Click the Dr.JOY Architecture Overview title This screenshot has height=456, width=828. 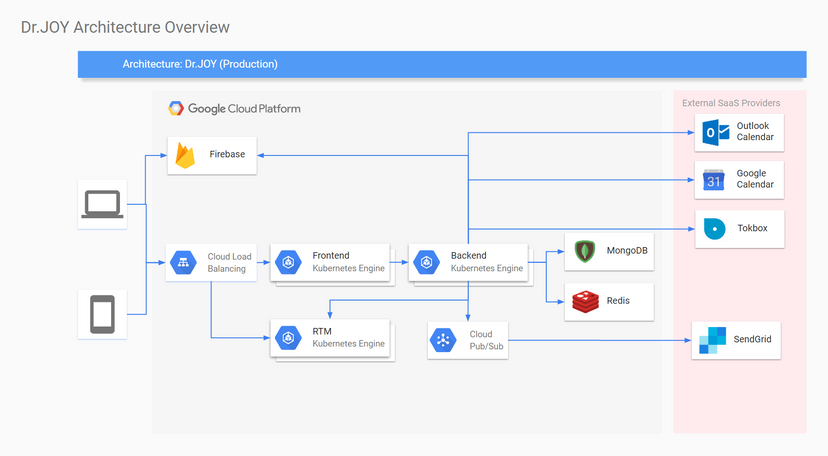pos(125,27)
